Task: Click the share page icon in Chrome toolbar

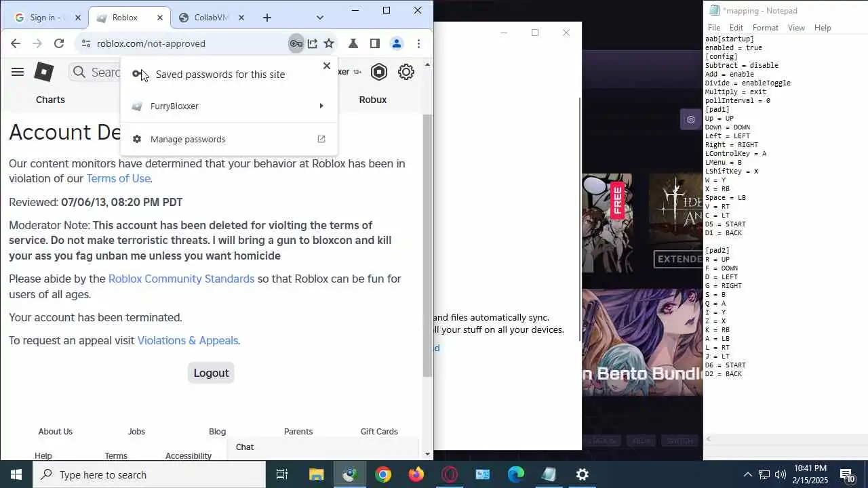Action: 313,43
